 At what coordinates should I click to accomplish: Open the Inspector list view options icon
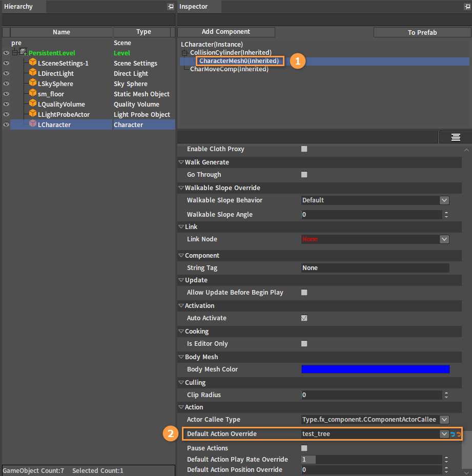coord(455,137)
